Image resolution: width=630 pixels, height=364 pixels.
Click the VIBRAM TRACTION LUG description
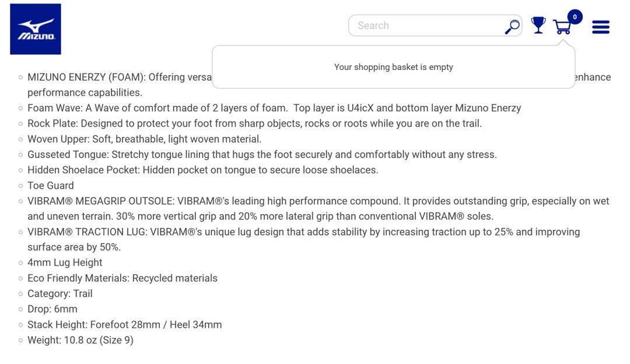[303, 232]
